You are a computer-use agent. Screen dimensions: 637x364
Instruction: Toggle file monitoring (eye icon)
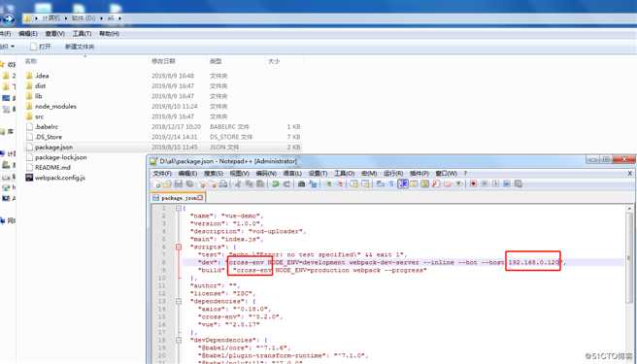click(458, 184)
